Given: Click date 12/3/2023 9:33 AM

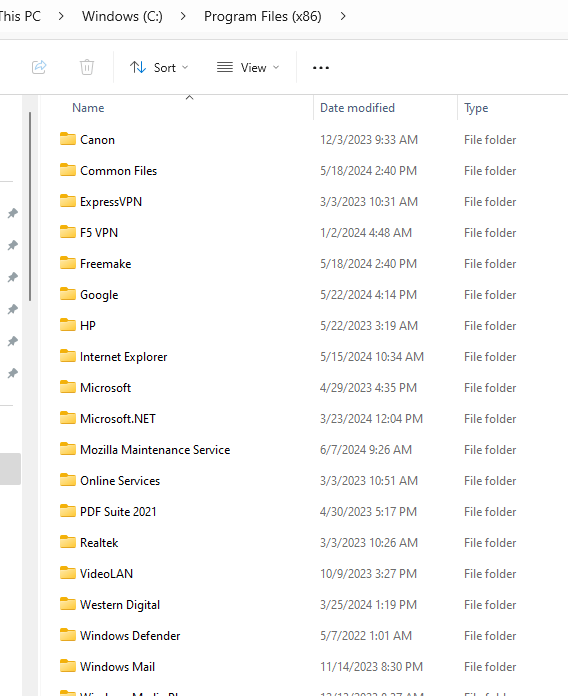Looking at the screenshot, I should coord(369,140).
